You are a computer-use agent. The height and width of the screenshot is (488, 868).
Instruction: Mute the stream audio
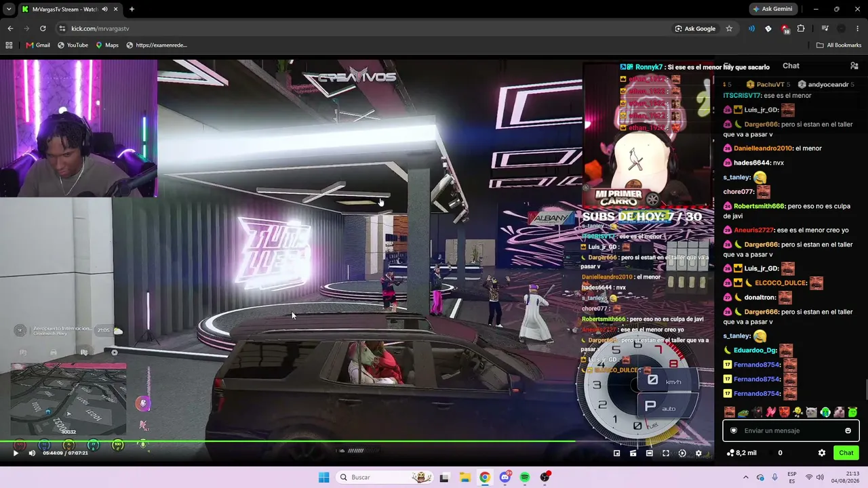32,453
